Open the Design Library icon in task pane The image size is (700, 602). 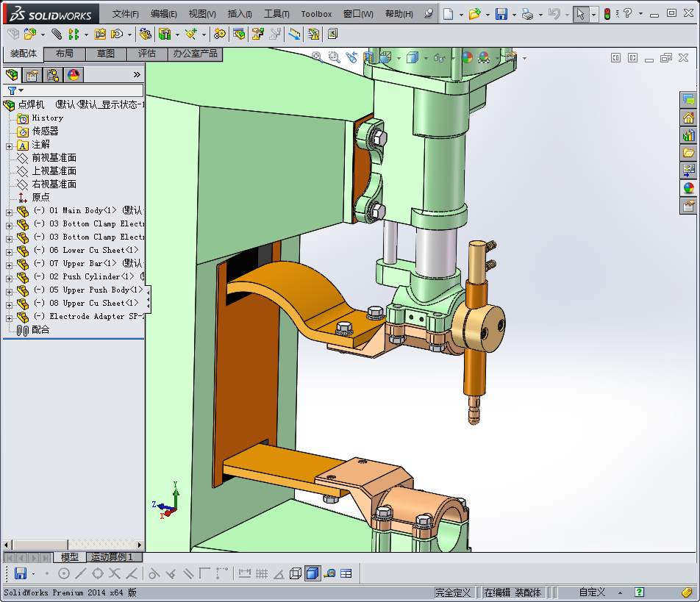689,136
